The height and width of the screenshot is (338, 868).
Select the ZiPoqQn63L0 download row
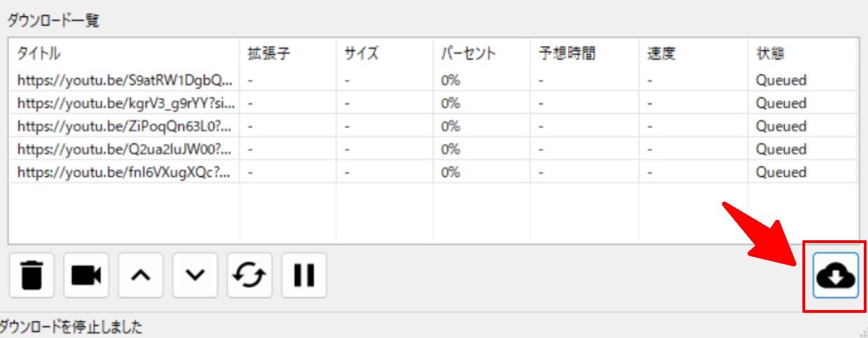(x=433, y=126)
